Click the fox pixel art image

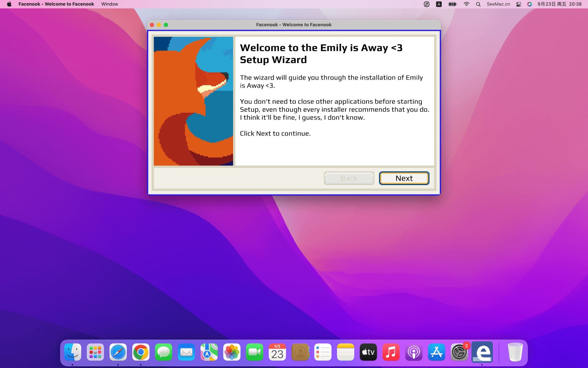point(193,101)
